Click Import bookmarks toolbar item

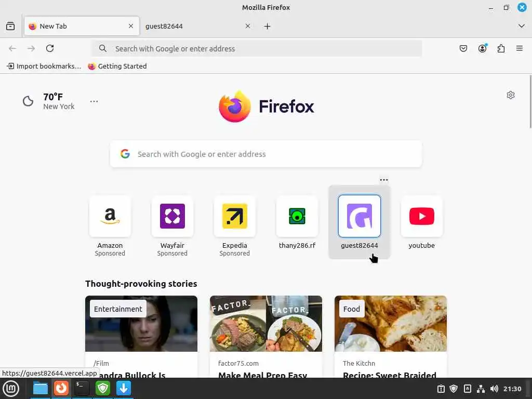(x=44, y=66)
